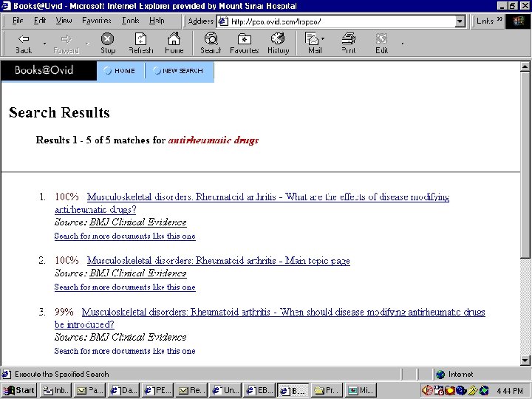Switch to the Pr.. folder taskbar button
Image resolution: width=532 pixels, height=399 pixels.
327,391
